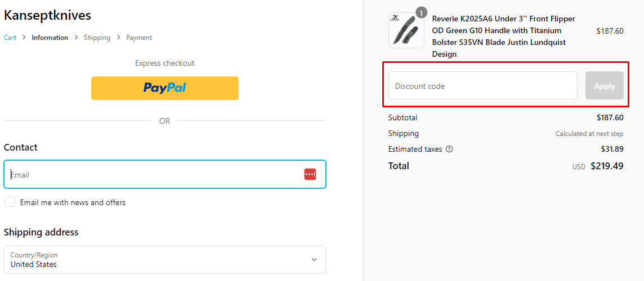Click the $219.49 total amount
The image size is (644, 281).
[x=607, y=166]
